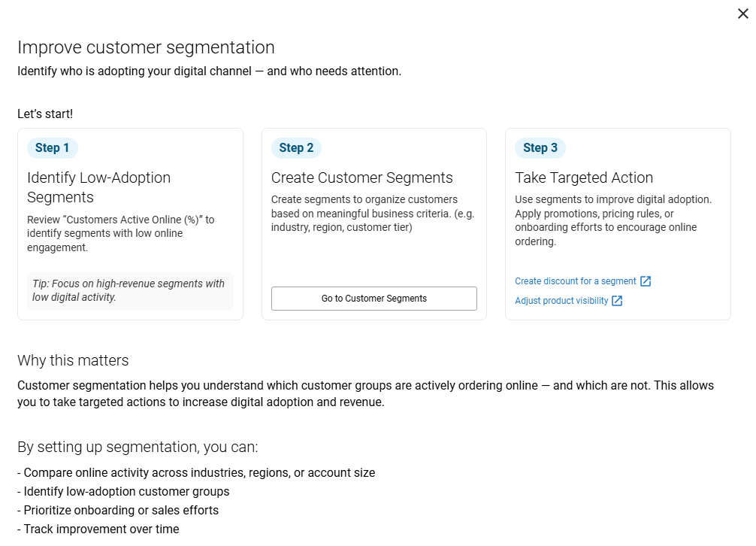Open the Adjust product visibility link
Viewport: 756px width, 546px height.
[561, 301]
